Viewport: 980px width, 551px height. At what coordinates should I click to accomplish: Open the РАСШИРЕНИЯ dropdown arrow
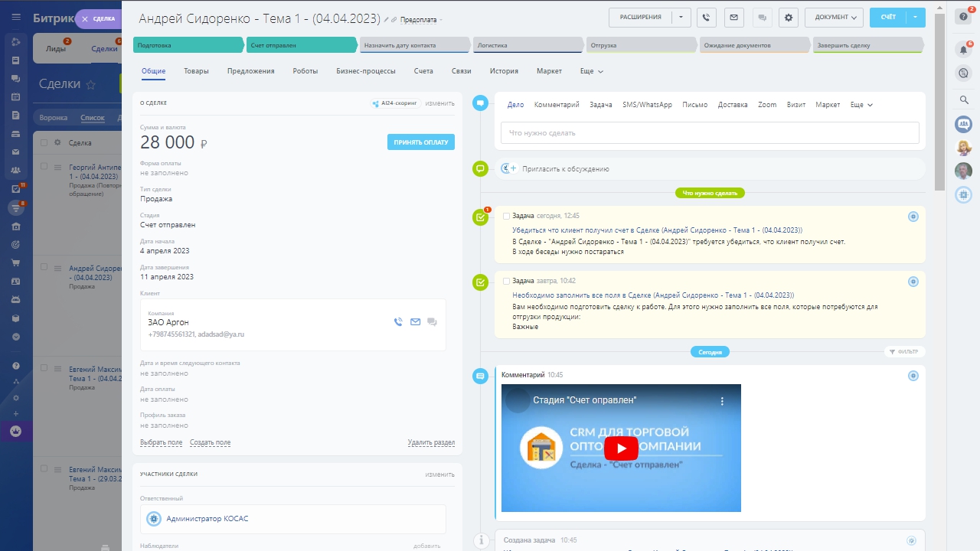point(681,18)
